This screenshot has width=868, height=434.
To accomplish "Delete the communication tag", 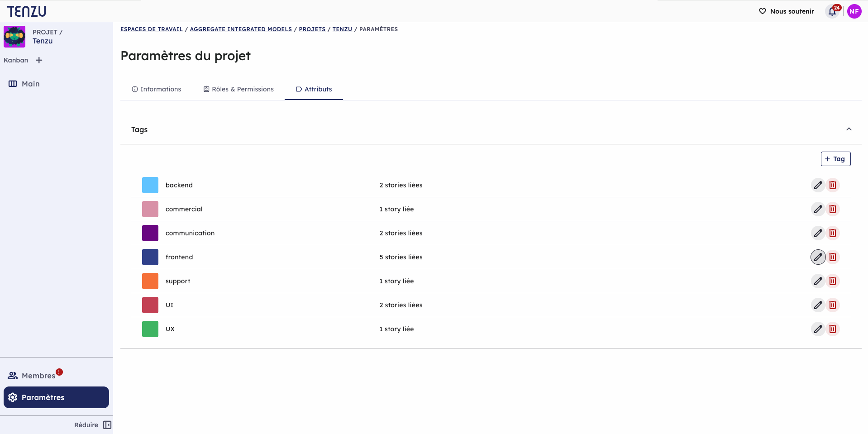I will pos(833,233).
